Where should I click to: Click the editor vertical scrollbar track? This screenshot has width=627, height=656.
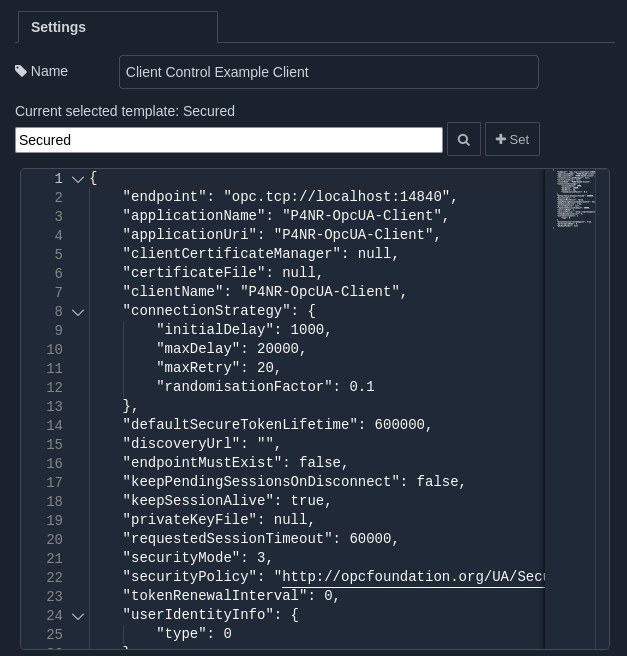602,400
